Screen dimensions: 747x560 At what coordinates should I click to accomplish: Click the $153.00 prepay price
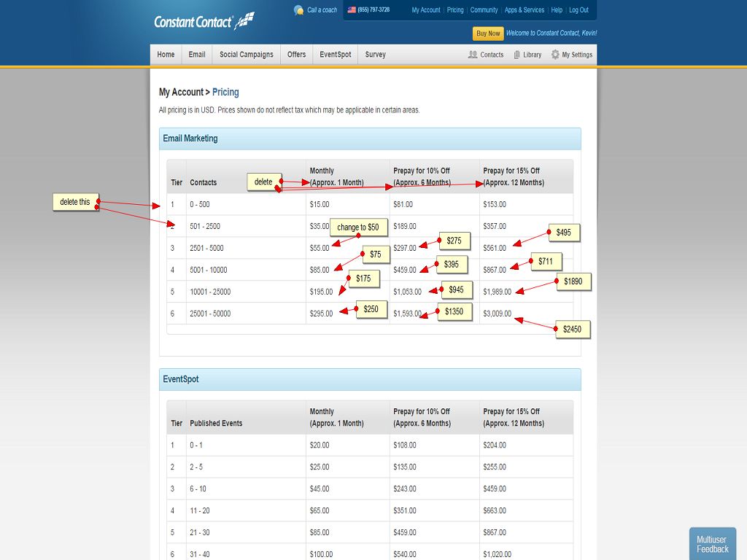pos(495,204)
